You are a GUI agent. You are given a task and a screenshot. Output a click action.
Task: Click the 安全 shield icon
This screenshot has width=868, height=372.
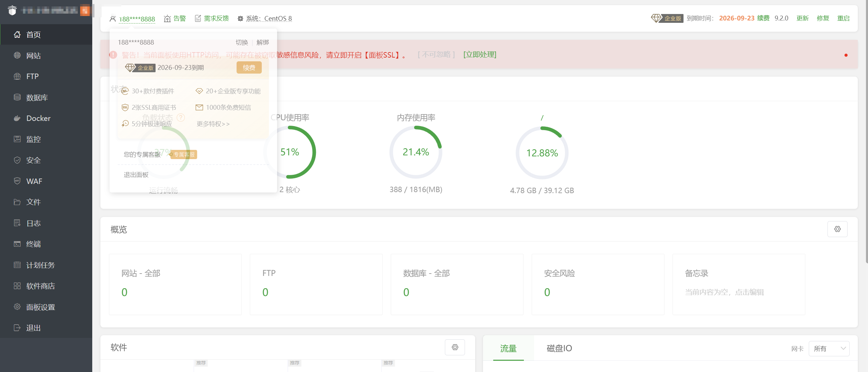tap(17, 160)
